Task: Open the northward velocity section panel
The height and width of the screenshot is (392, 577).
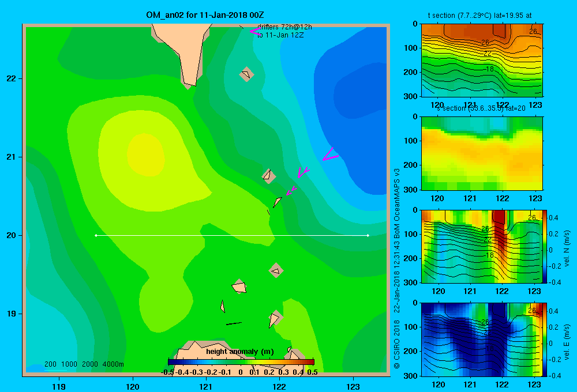Action: point(482,246)
